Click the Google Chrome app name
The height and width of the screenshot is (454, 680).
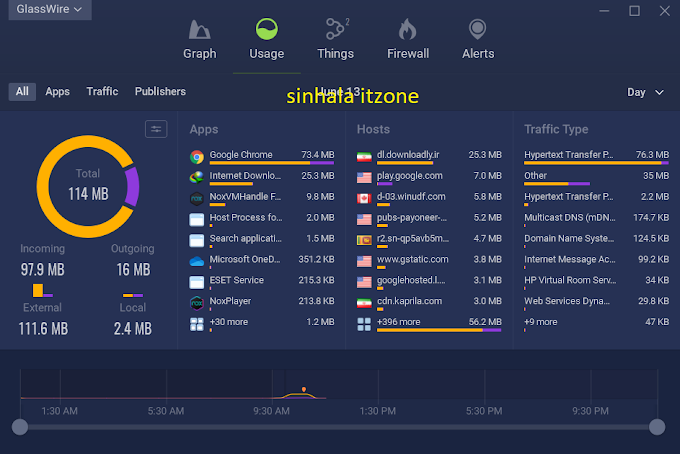(241, 155)
